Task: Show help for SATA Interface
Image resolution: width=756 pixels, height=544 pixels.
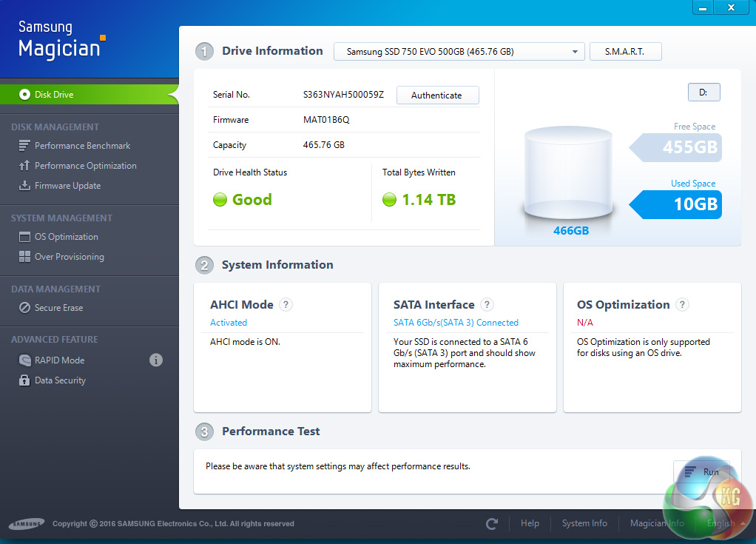Action: (x=487, y=305)
